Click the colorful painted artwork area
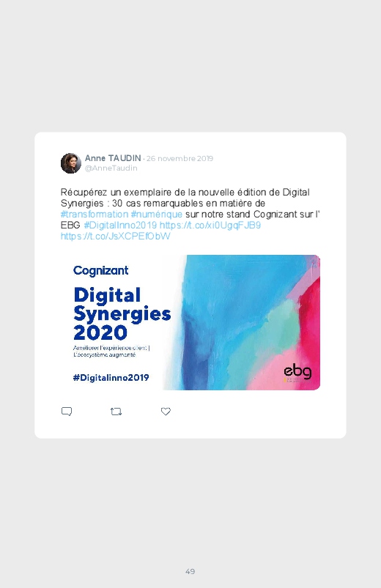 click(246, 322)
